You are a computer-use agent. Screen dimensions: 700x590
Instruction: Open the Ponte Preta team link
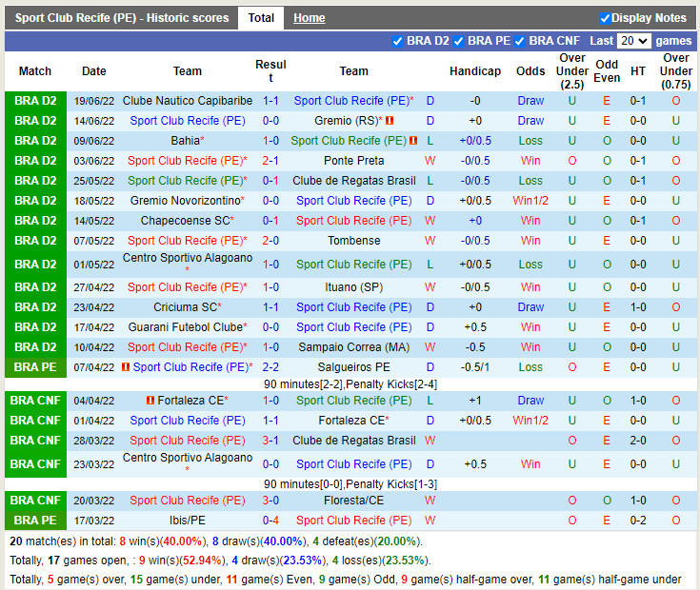tap(353, 161)
